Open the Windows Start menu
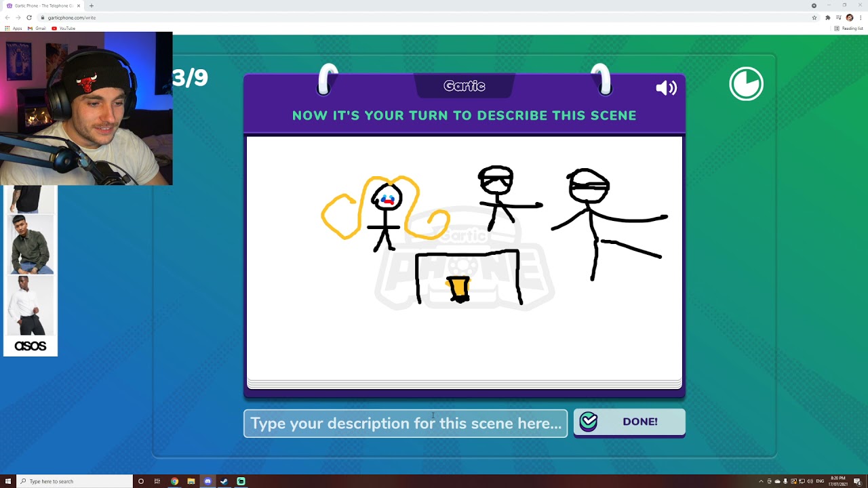 pos(8,481)
